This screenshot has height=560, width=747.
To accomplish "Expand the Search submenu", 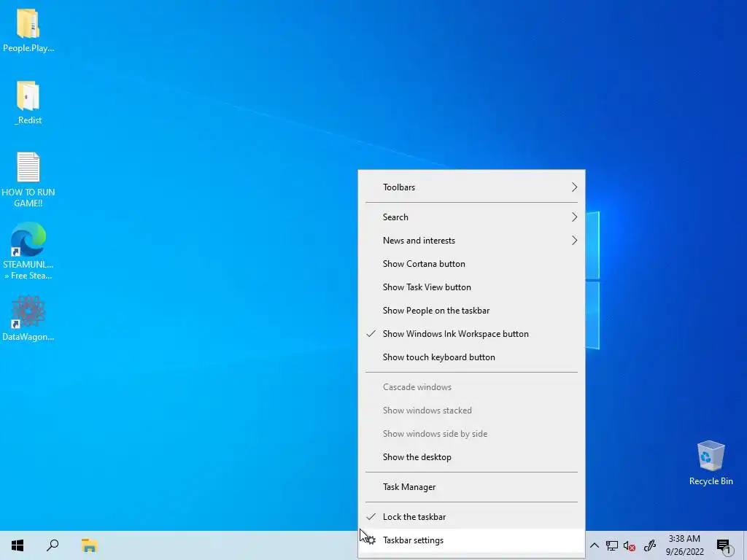I will point(471,217).
